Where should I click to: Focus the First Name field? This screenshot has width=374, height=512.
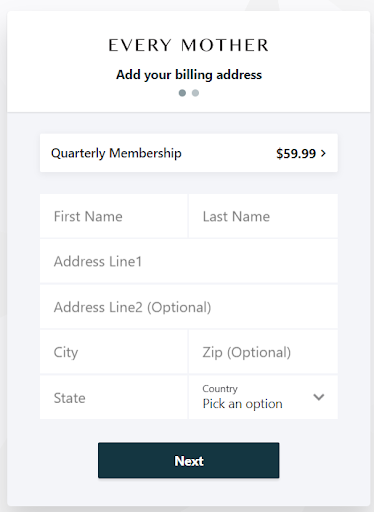(113, 216)
